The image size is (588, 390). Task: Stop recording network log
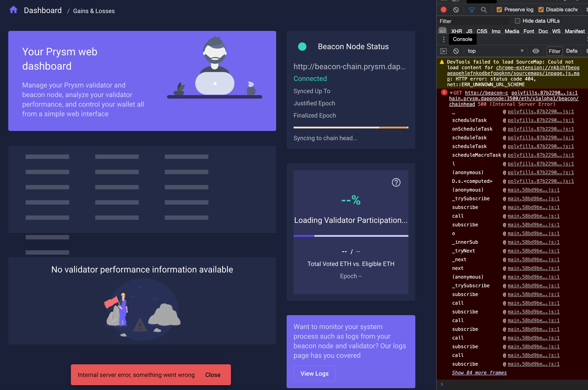(x=443, y=10)
